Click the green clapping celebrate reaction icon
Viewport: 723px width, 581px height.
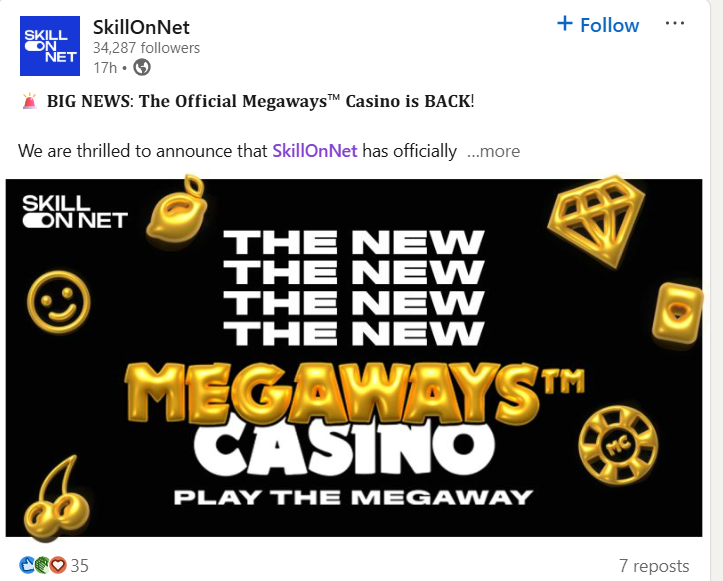point(42,565)
